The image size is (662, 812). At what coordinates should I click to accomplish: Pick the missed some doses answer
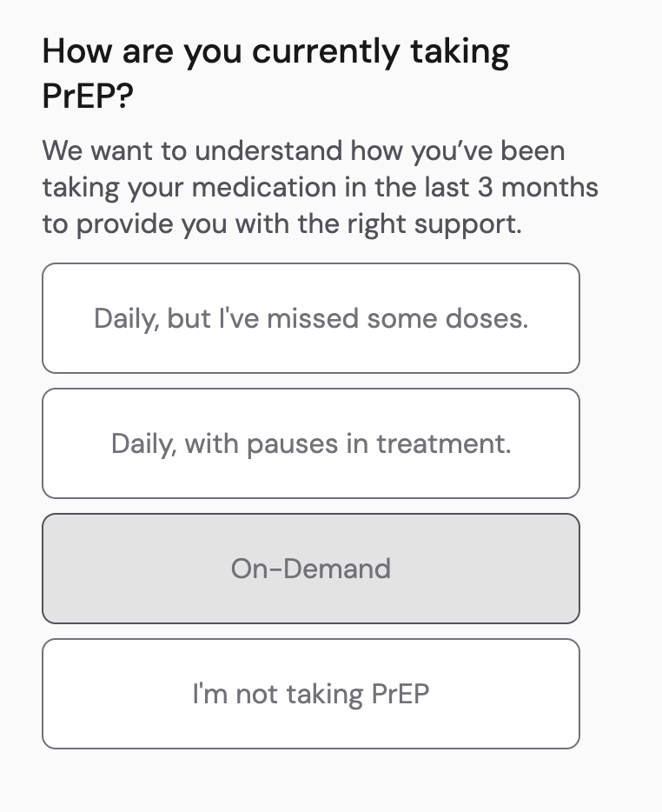point(310,318)
